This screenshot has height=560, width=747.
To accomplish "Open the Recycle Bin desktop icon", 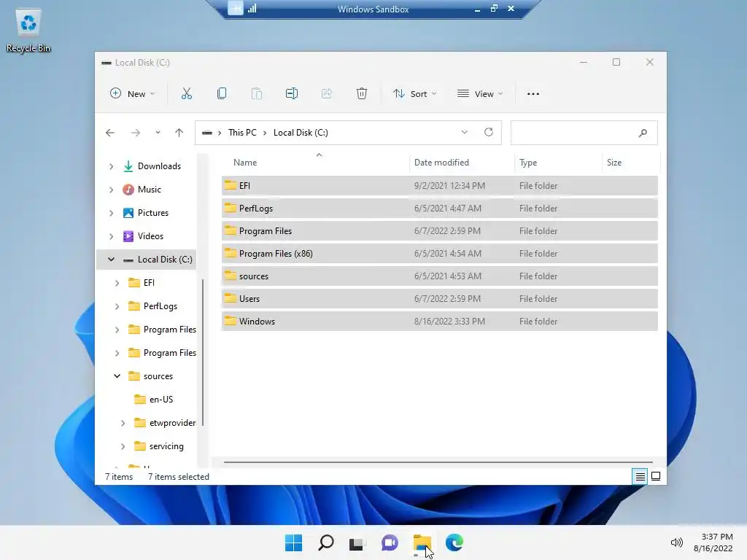I will pyautogui.click(x=28, y=31).
